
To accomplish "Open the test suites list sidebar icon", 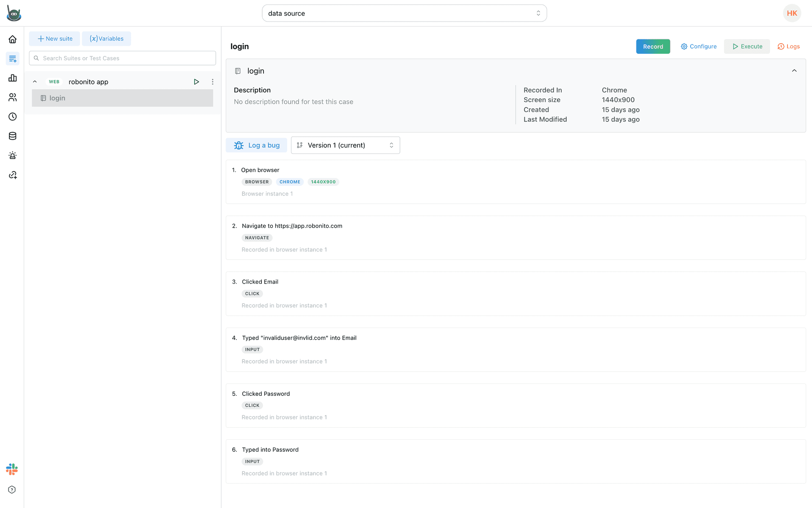I will pyautogui.click(x=13, y=59).
